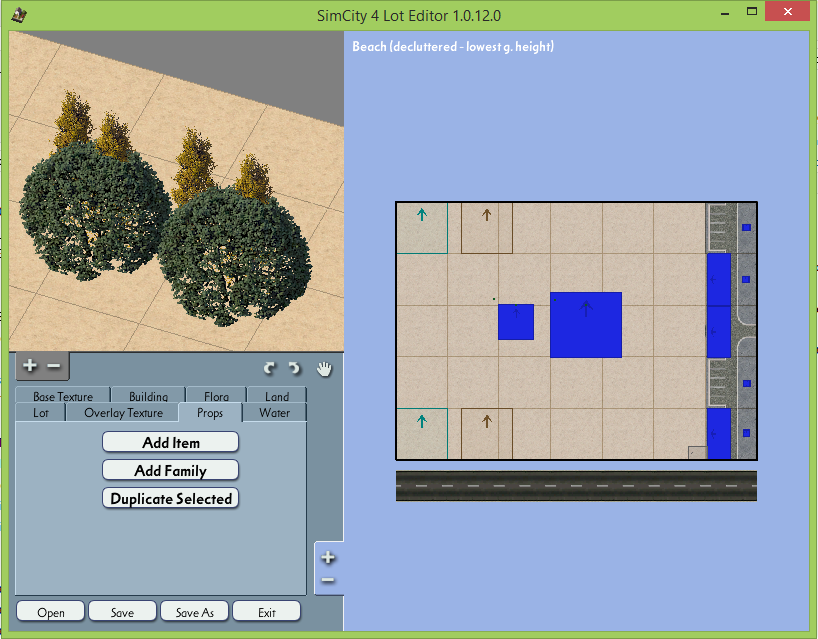Select the small blue prop square
The image size is (818, 639).
(x=516, y=322)
